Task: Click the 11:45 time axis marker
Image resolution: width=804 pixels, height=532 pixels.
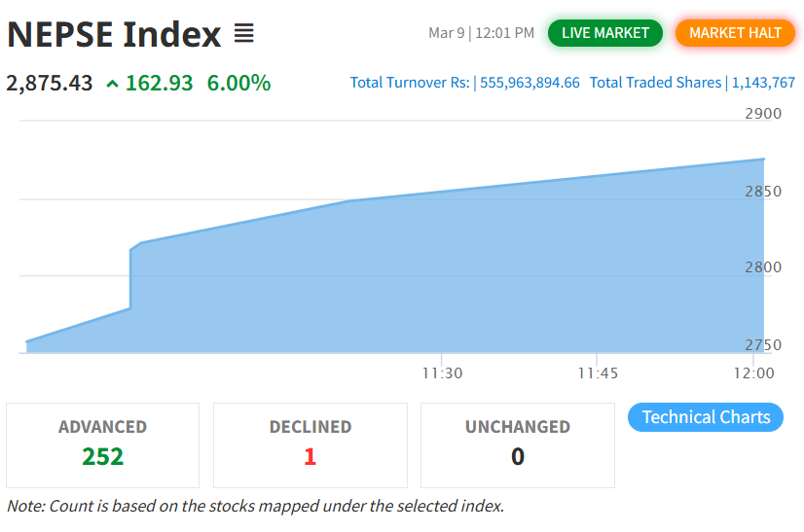Action: pyautogui.click(x=598, y=372)
